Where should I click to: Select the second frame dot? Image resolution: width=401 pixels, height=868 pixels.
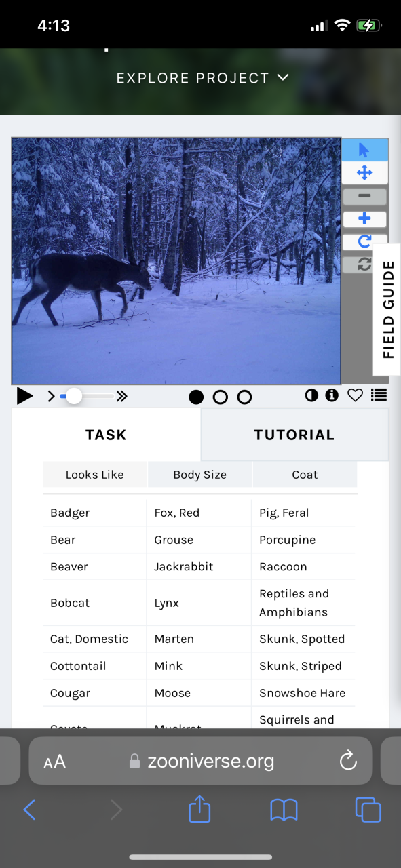(x=221, y=397)
